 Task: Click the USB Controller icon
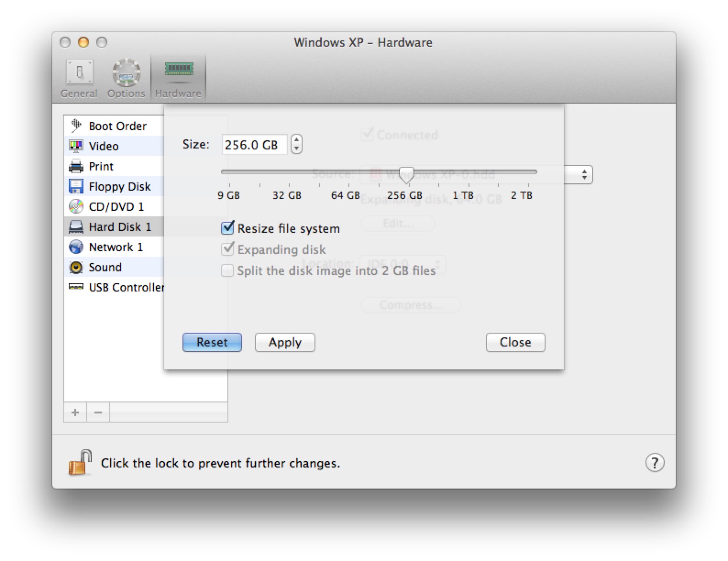76,287
